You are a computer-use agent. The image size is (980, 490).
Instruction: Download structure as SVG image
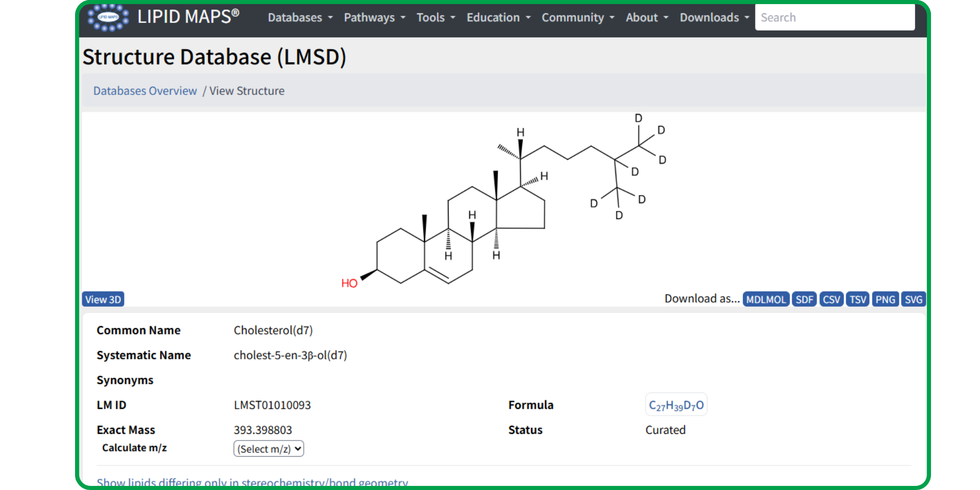click(x=913, y=299)
